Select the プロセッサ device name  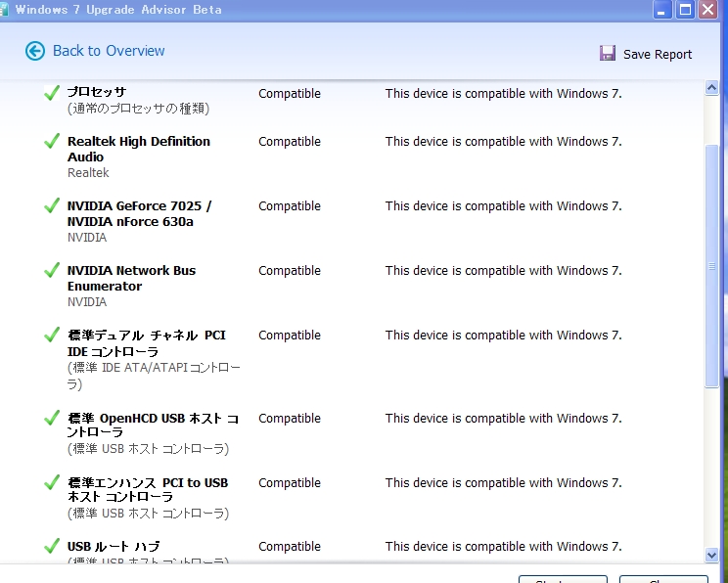pos(97,92)
